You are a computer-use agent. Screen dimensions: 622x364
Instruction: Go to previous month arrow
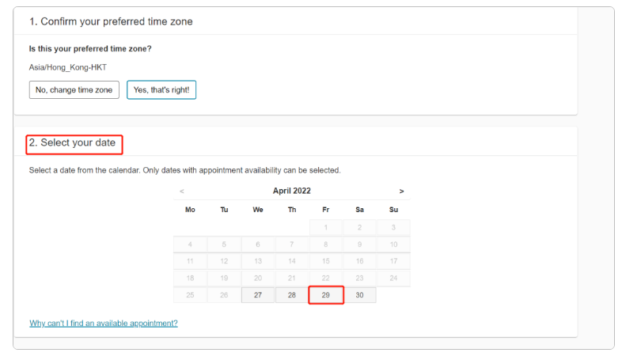click(x=182, y=191)
